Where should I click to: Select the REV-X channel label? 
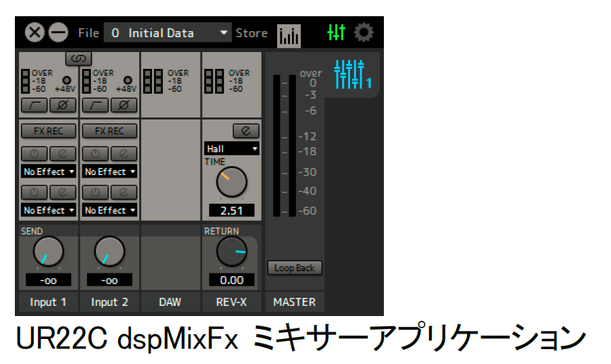(231, 302)
